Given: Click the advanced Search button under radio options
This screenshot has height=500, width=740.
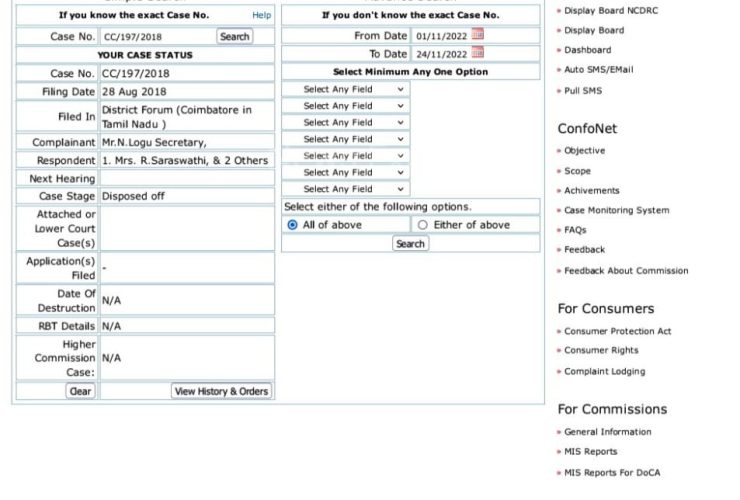Looking at the screenshot, I should coord(411,244).
